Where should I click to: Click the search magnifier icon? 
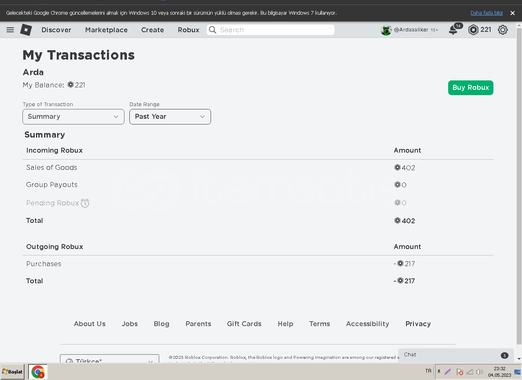click(212, 30)
